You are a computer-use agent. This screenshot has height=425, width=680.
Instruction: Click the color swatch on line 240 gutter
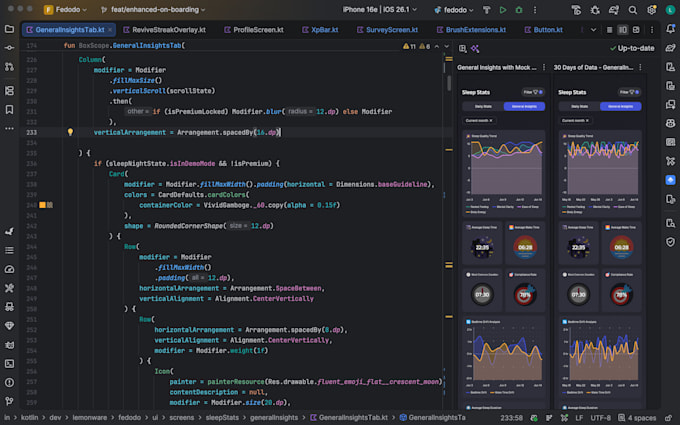[42, 205]
